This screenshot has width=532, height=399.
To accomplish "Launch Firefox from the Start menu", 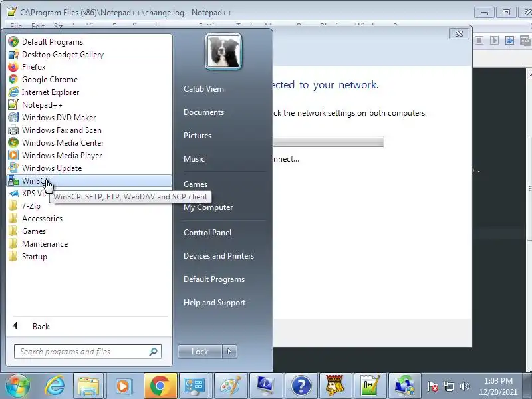I will [89, 67].
